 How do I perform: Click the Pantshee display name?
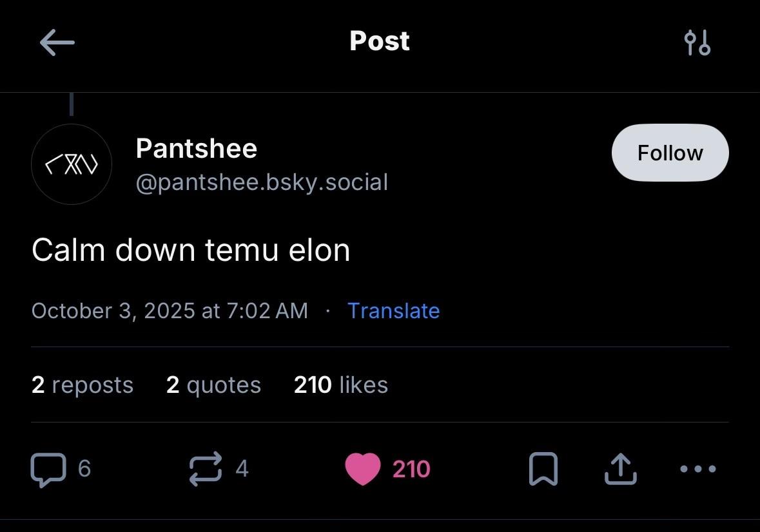[197, 149]
